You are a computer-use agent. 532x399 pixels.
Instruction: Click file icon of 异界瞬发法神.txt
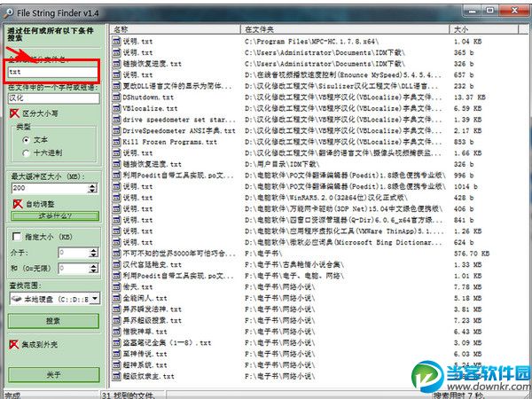pos(116,309)
